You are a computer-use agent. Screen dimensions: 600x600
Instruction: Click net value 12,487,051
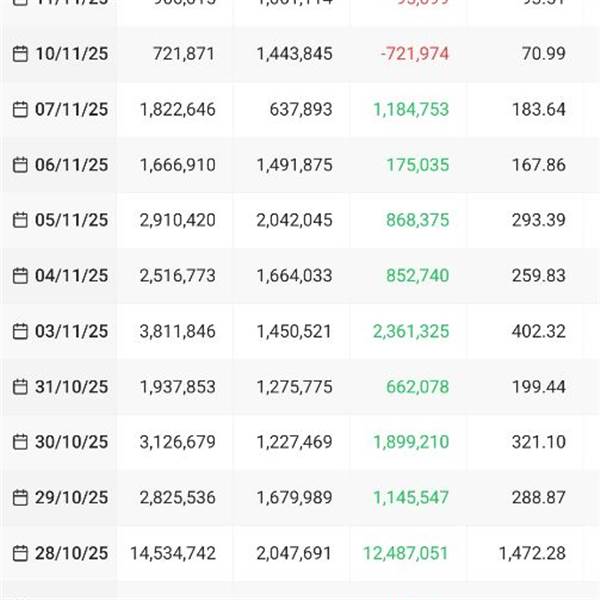coord(406,553)
